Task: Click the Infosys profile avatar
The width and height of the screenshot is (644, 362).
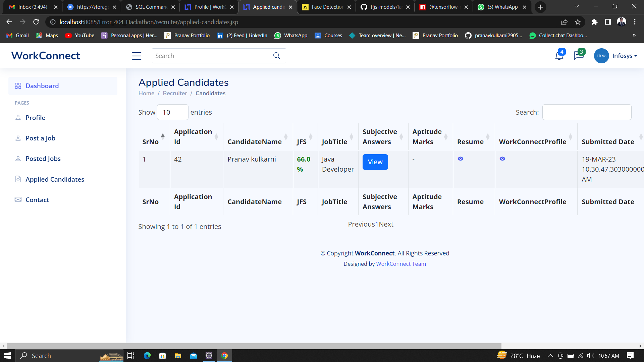Action: (x=601, y=56)
